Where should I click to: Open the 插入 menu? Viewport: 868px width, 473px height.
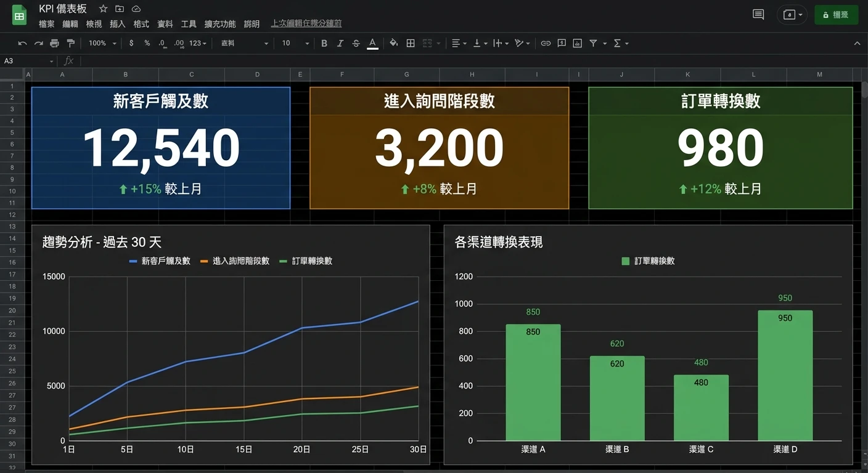tap(117, 24)
